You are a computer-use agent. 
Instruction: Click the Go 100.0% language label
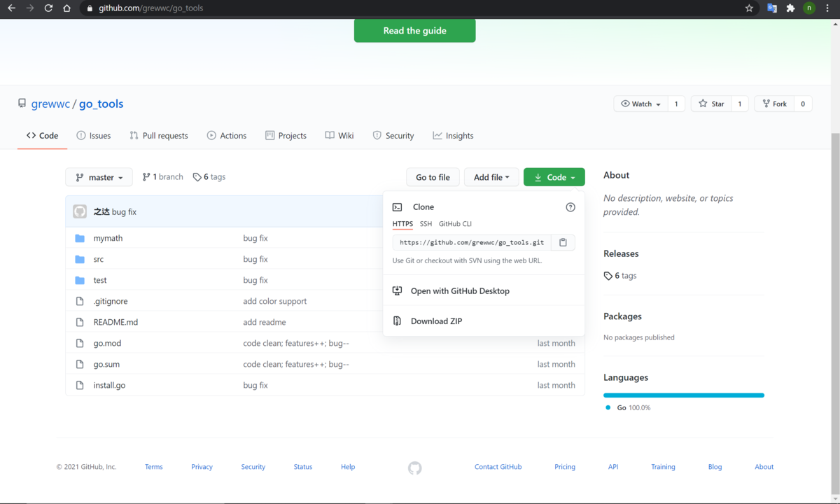coord(628,407)
